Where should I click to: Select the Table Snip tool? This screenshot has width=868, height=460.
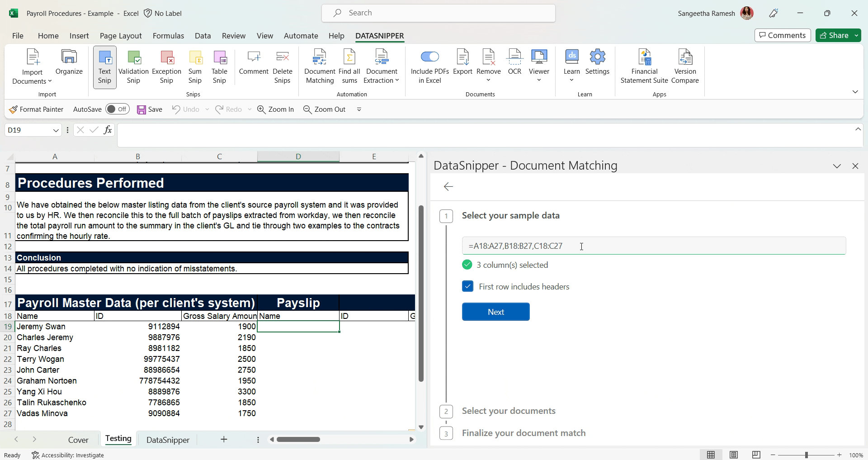tap(219, 67)
